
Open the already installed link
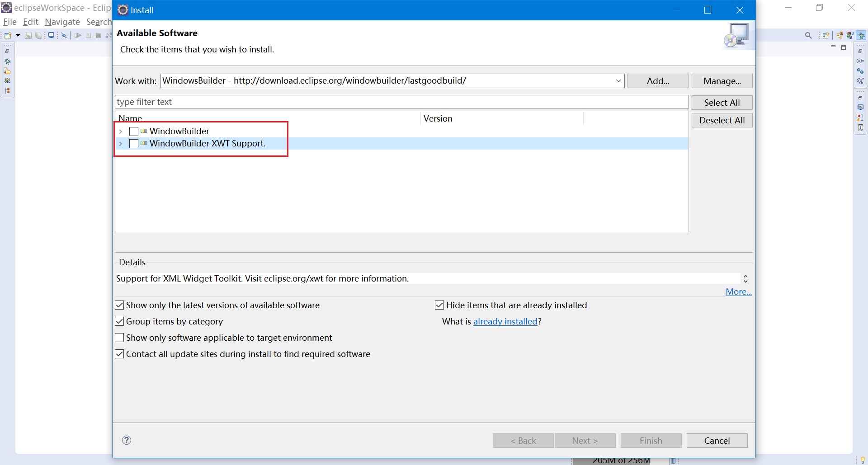coord(505,321)
